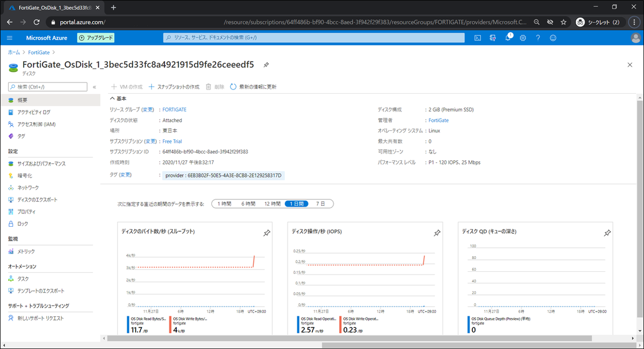Open a new browser tab
The width and height of the screenshot is (644, 349).
[x=113, y=7]
